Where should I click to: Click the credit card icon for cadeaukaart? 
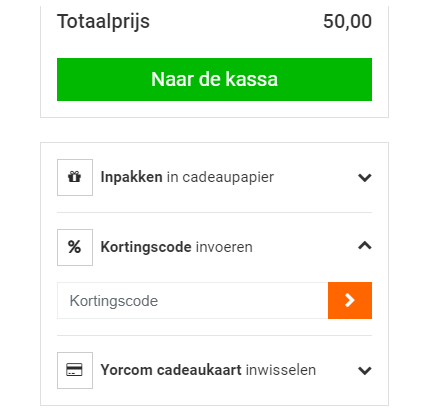point(75,370)
